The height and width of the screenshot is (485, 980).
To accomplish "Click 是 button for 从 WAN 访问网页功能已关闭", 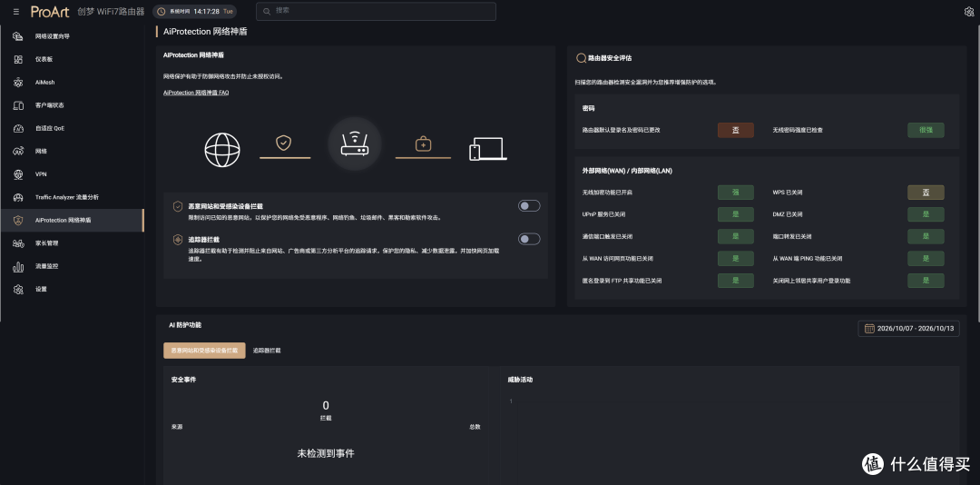I will tap(736, 259).
